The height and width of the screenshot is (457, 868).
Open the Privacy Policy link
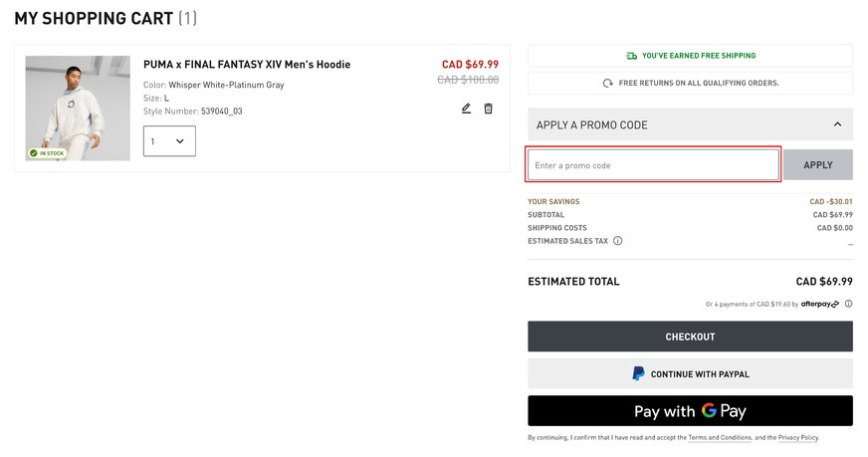(x=798, y=438)
